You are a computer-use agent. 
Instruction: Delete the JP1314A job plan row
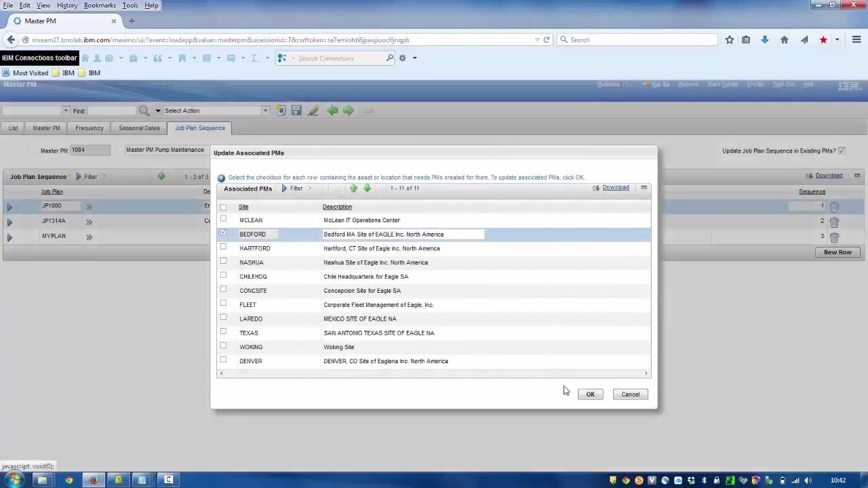[x=835, y=222]
